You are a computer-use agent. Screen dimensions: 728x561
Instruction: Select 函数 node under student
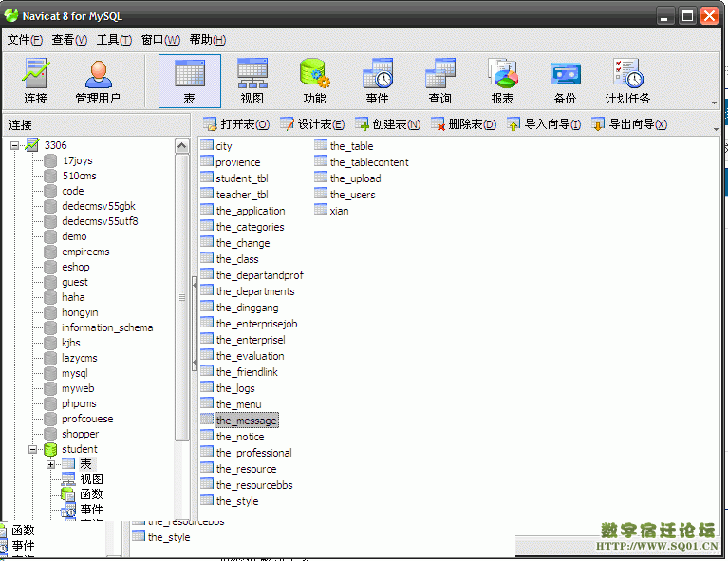click(91, 495)
